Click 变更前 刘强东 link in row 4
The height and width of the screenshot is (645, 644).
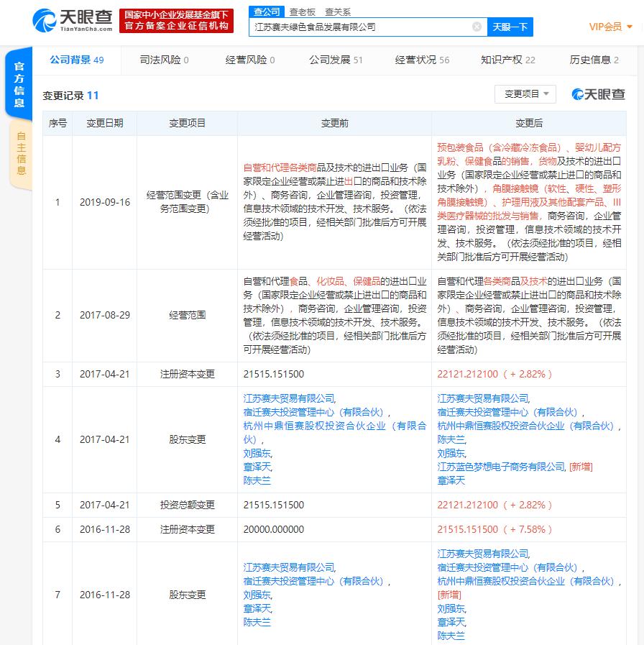[257, 453]
